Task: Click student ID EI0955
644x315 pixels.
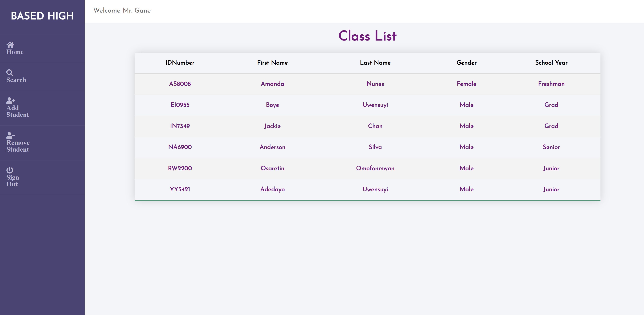Action: point(180,105)
